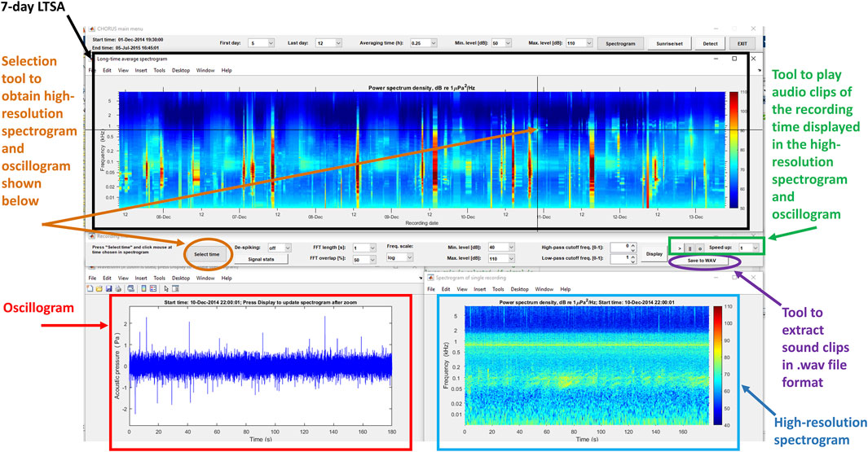
Task: Expand FFT overlap [%] dropdown
Action: 364,260
